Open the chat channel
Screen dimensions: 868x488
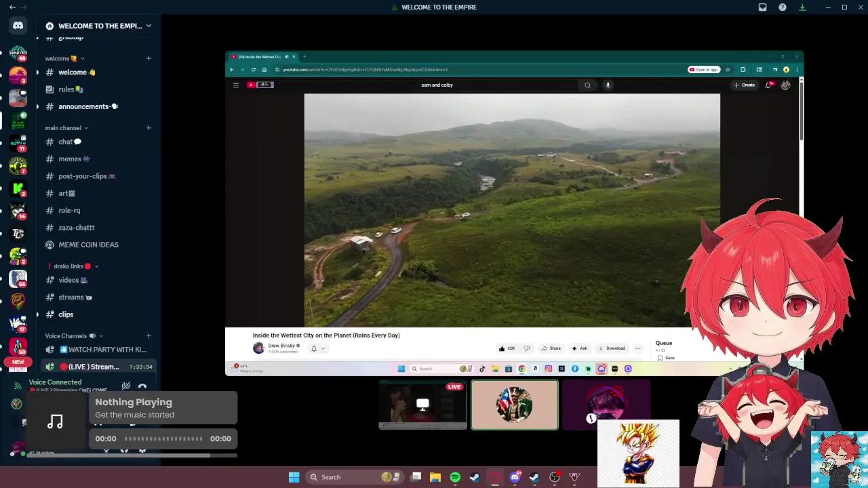[98, 142]
